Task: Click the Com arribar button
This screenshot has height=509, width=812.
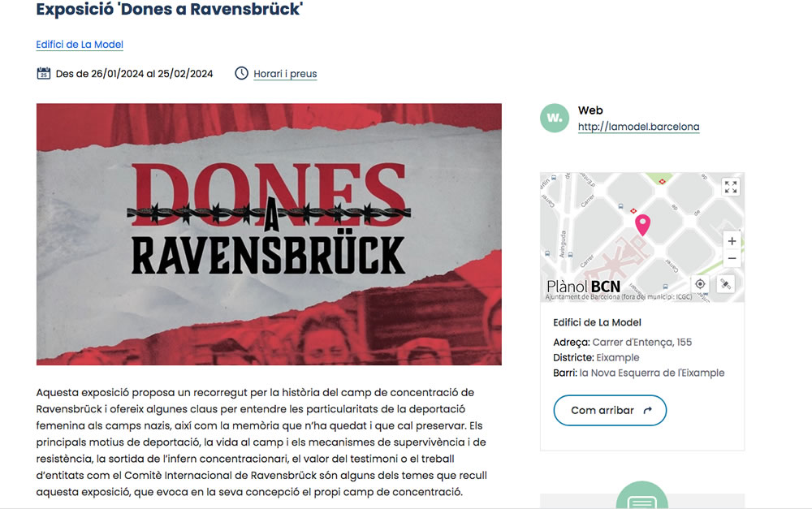Action: tap(610, 411)
